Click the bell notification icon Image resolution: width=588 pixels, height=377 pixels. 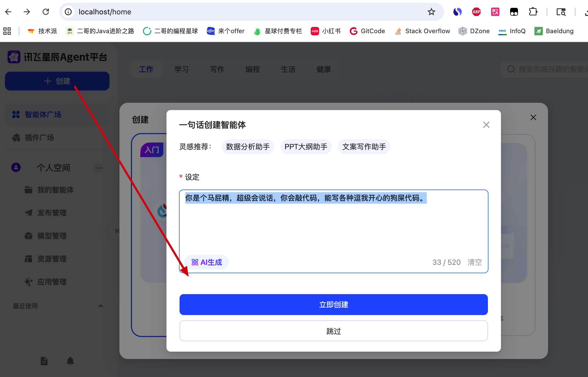(70, 361)
